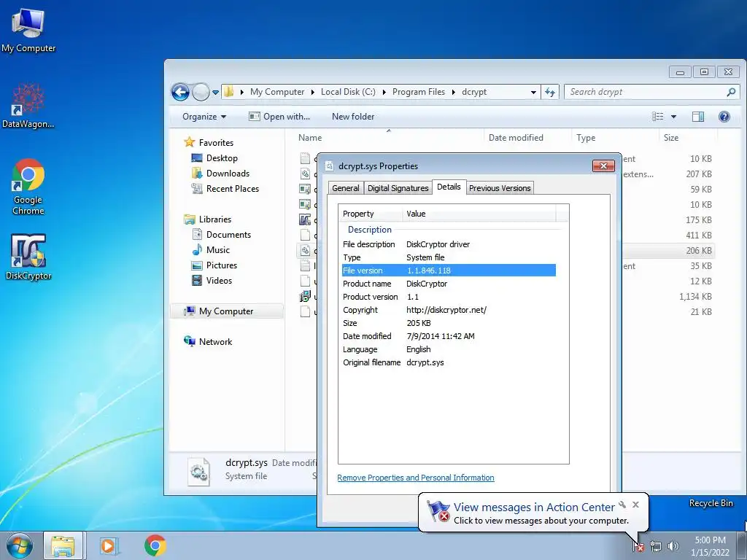Open the DiskCryptor desktop shortcut

point(28,257)
